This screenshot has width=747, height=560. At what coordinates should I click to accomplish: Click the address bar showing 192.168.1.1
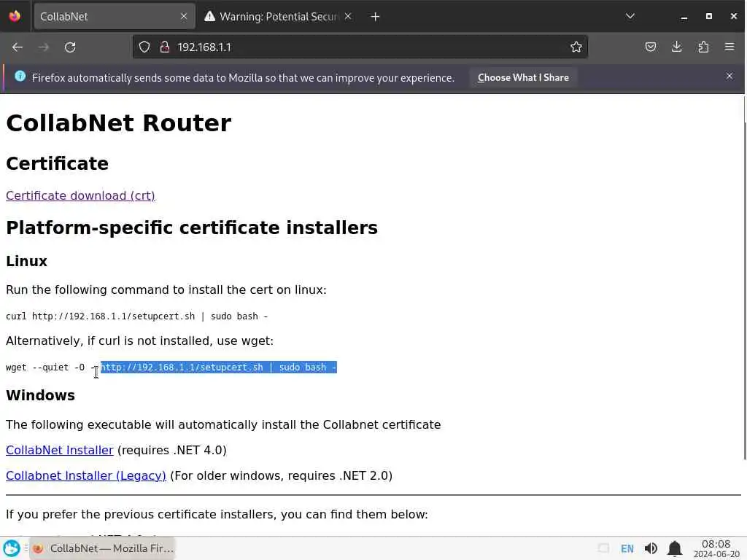(360, 47)
